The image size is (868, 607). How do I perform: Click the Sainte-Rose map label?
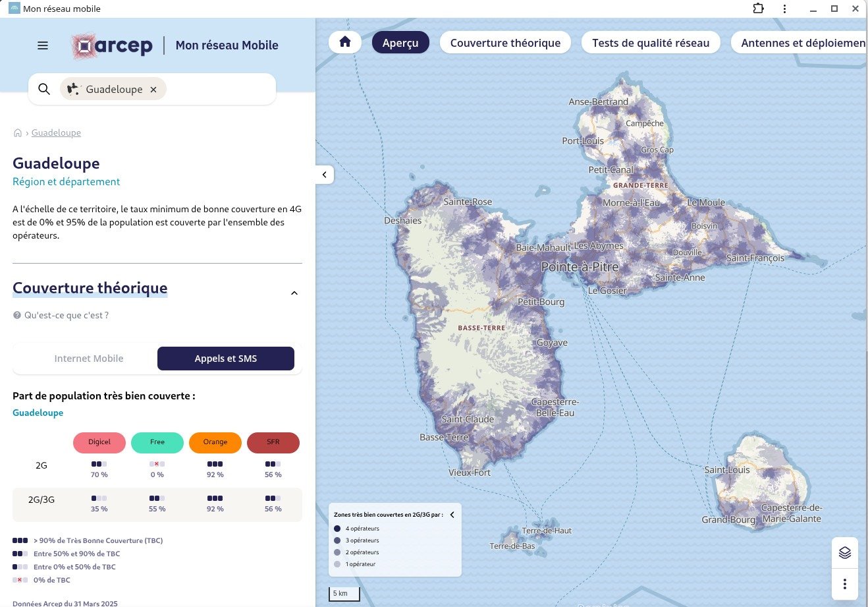pos(468,202)
